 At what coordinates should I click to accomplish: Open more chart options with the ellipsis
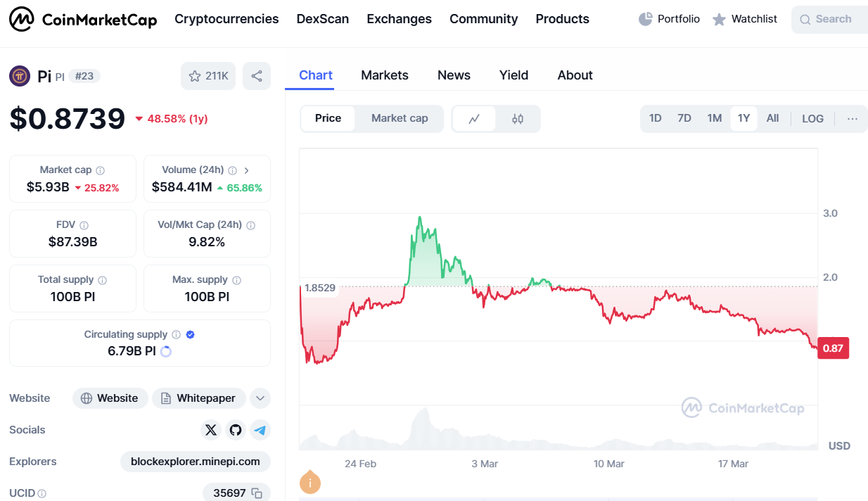853,118
